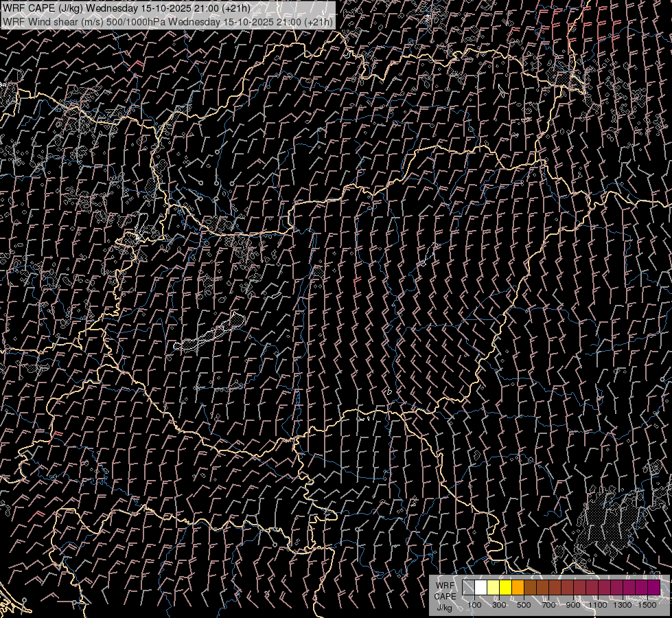Viewport: 672px width, 618px height.
Task: Select the pale yellow CAPE legend swatch
Action: [x=493, y=588]
